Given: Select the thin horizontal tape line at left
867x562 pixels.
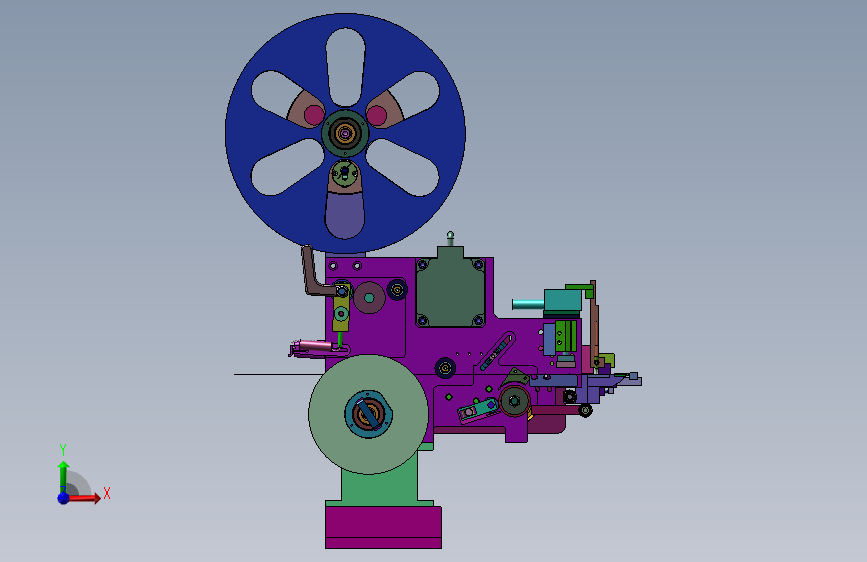Looking at the screenshot, I should coord(278,374).
